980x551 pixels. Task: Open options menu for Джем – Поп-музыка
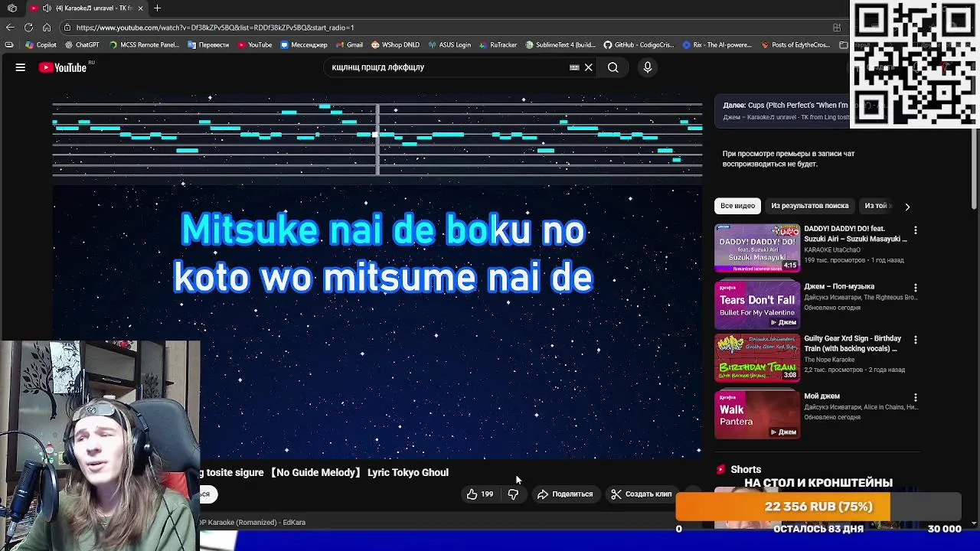click(915, 288)
